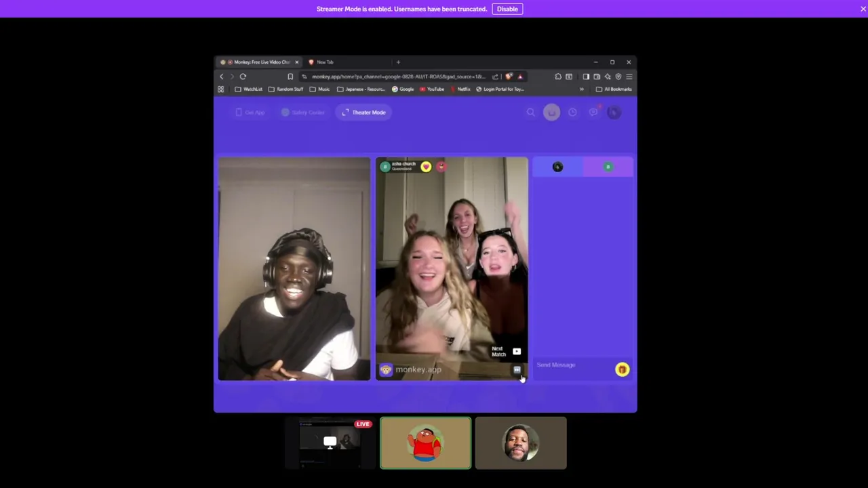Bookmark this page with the bookmark icon
The height and width of the screenshot is (488, 868).
click(290, 77)
